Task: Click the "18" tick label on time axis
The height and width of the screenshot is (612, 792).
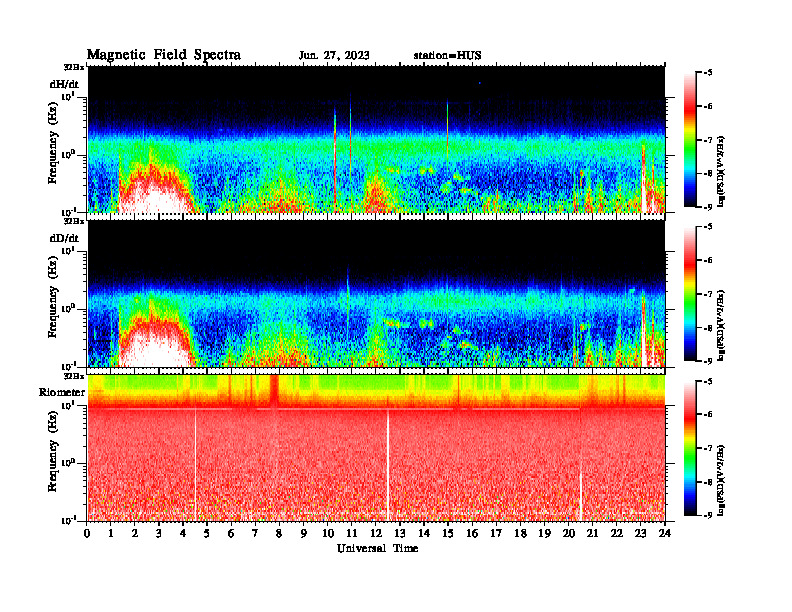Action: click(x=520, y=533)
